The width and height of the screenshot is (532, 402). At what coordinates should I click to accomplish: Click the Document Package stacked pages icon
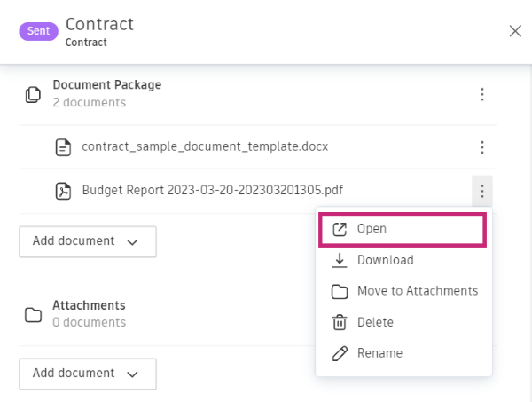pyautogui.click(x=33, y=94)
